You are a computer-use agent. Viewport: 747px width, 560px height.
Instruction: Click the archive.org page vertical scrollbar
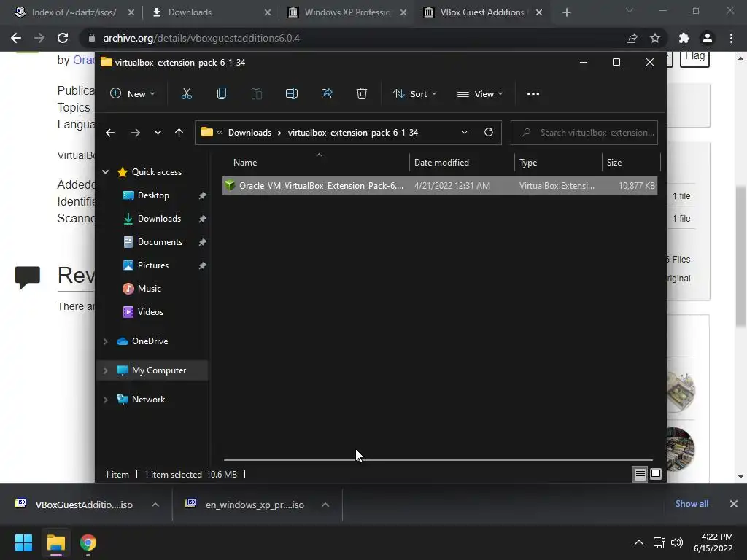[x=740, y=257]
